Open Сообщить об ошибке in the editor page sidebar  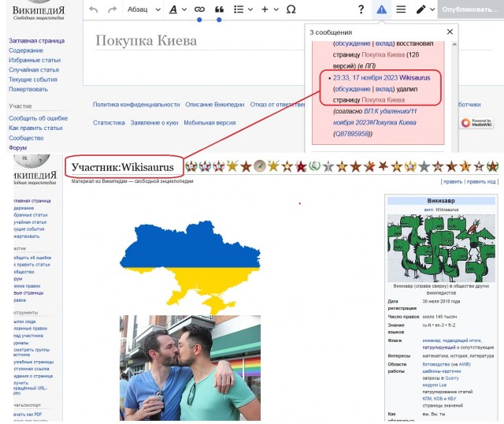39,118
